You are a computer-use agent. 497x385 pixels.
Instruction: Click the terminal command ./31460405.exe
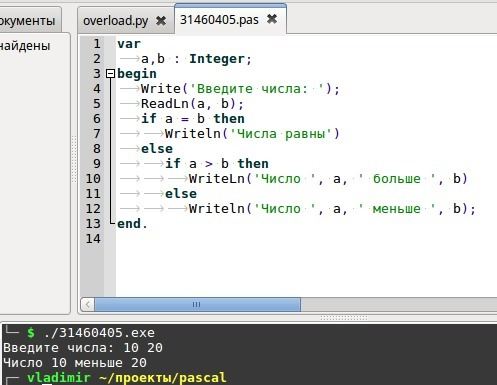click(99, 333)
